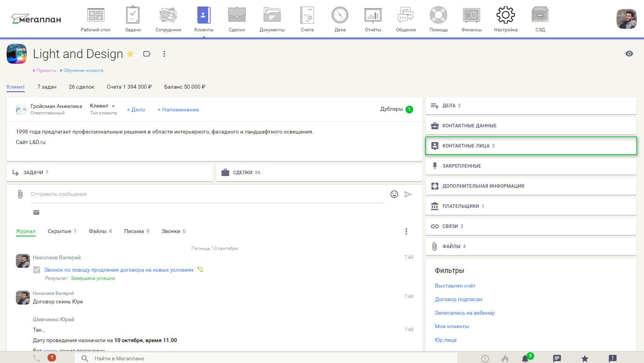The image size is (644, 363).
Task: Expand ДЕЛА 2 panel
Action: point(531,106)
